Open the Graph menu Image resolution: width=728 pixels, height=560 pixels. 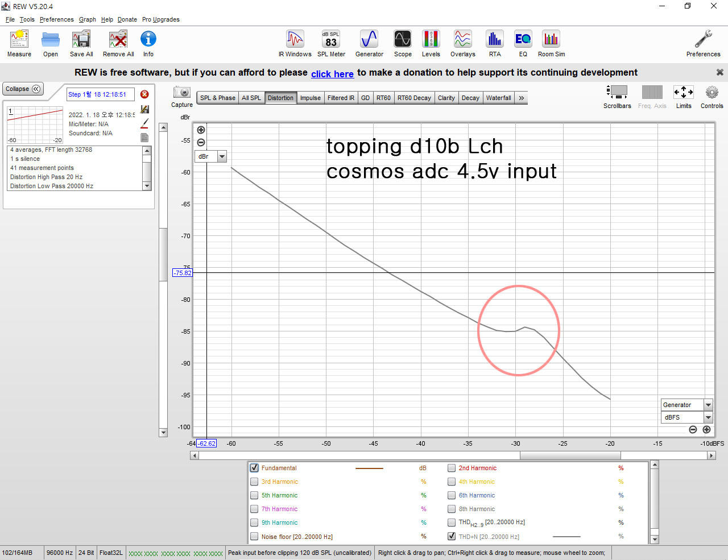[87, 19]
